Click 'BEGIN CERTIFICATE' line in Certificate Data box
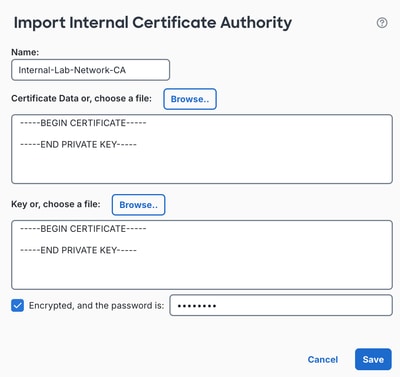 [x=83, y=123]
